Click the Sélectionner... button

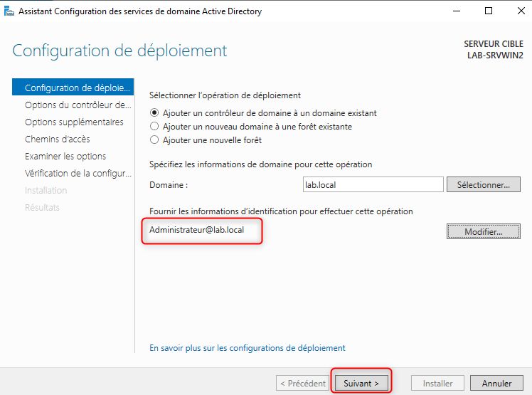[x=483, y=184]
